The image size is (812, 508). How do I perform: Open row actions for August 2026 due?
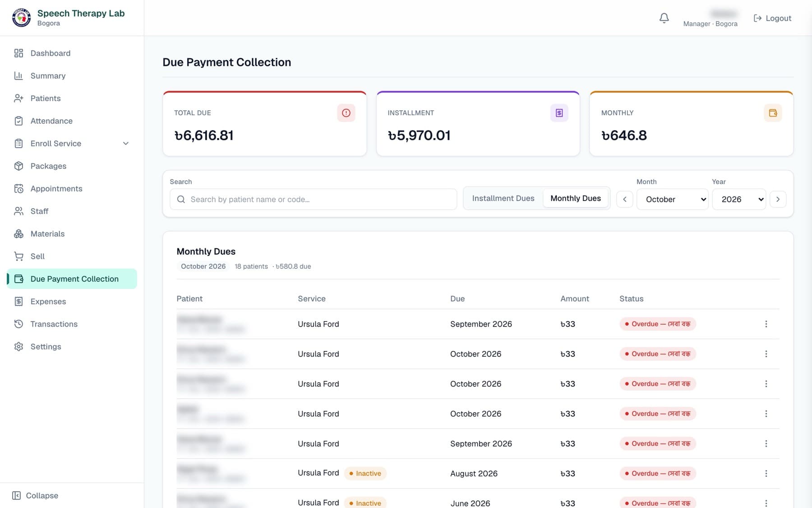click(x=766, y=473)
